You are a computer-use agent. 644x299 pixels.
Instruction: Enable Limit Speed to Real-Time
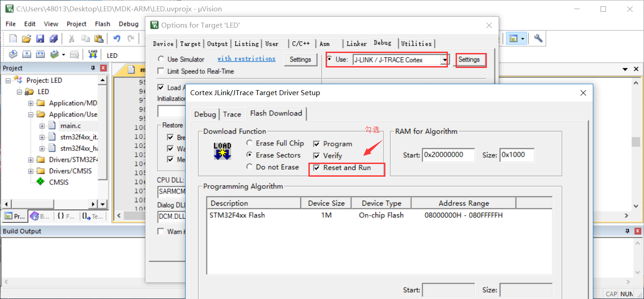coord(160,71)
